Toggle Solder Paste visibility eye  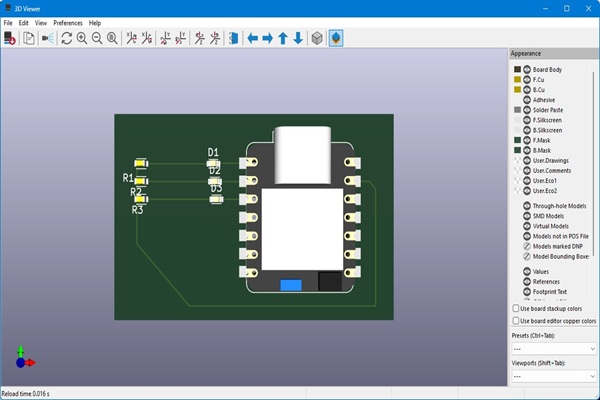(x=527, y=110)
